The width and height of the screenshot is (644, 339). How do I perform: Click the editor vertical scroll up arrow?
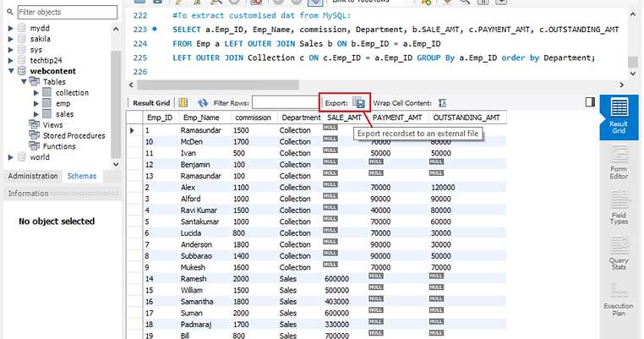(x=633, y=14)
